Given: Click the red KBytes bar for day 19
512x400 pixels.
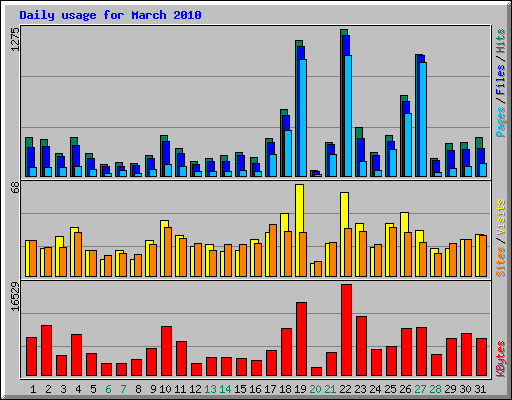Looking at the screenshot, I should [x=301, y=339].
